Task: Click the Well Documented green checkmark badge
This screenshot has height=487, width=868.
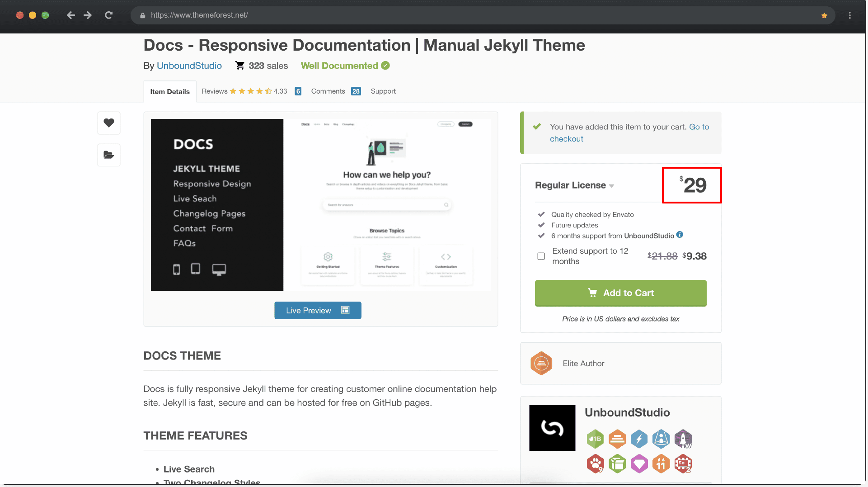Action: pyautogui.click(x=385, y=66)
